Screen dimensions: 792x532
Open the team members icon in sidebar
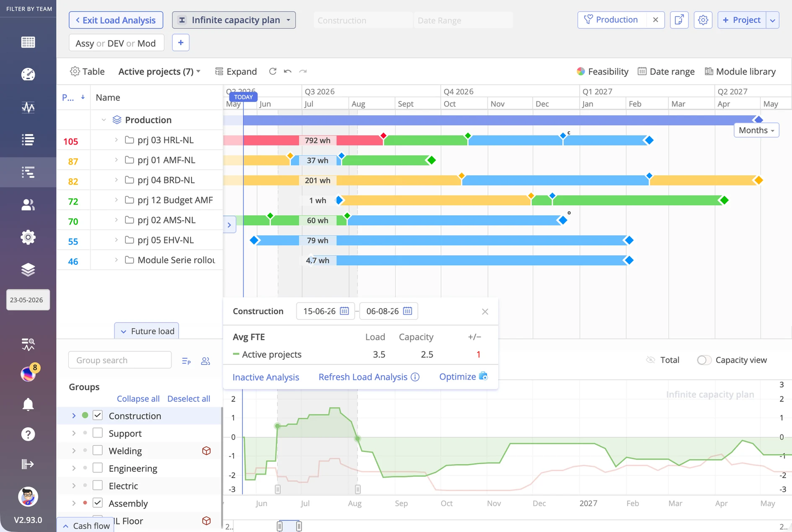[x=28, y=204]
